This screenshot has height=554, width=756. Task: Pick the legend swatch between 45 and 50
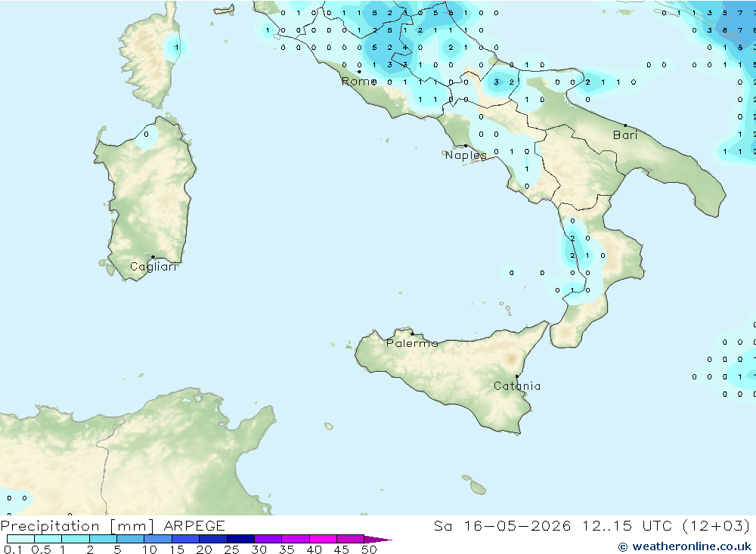(350, 539)
